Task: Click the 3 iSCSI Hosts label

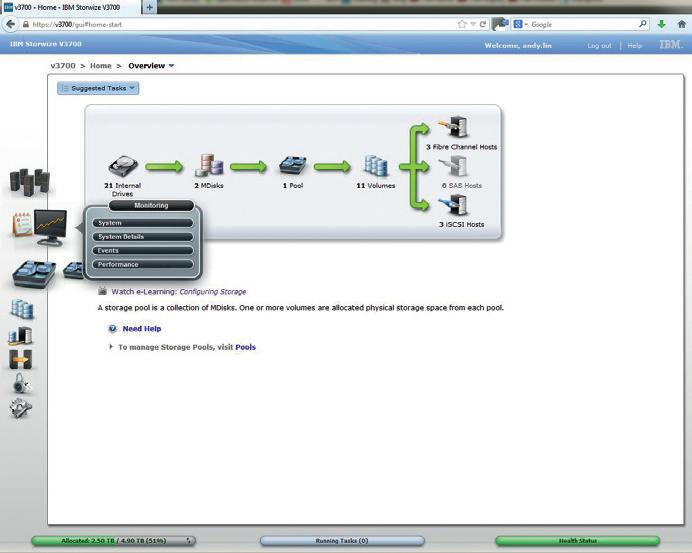Action: (x=461, y=224)
